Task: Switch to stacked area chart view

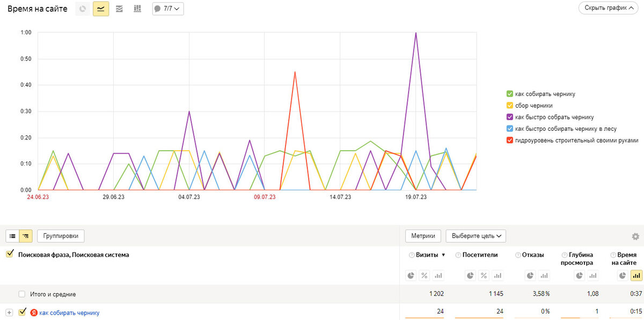Action: click(119, 9)
